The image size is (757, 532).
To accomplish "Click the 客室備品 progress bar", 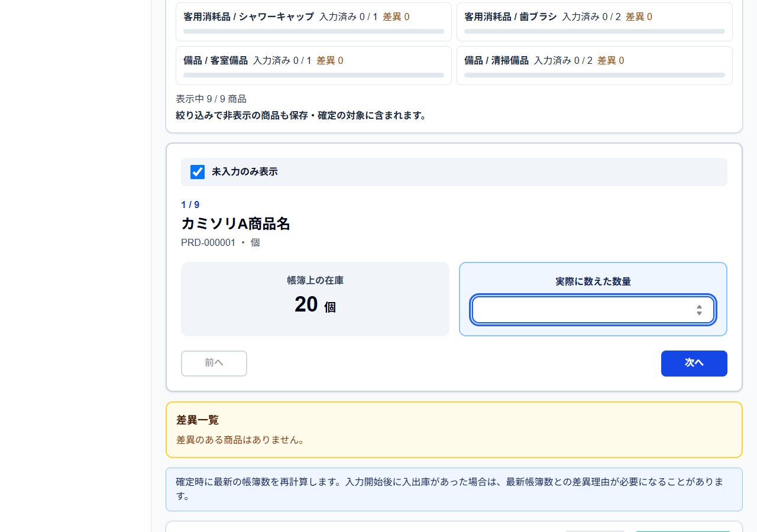I will (313, 75).
